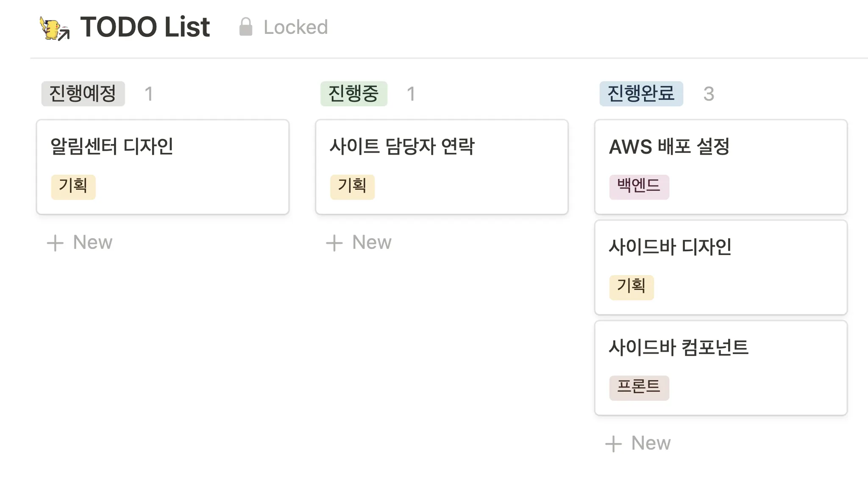Click the lock icon beside Locked
This screenshot has width=868, height=480.
click(246, 27)
